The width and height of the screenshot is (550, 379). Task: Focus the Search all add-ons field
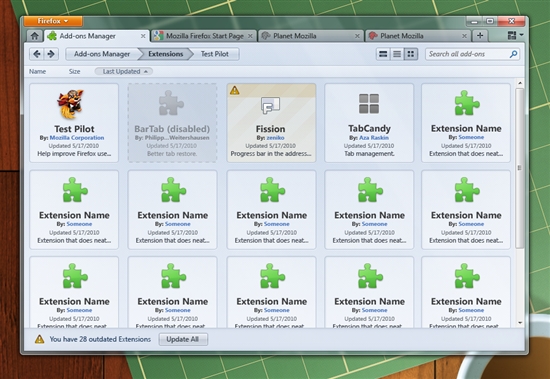(x=472, y=54)
